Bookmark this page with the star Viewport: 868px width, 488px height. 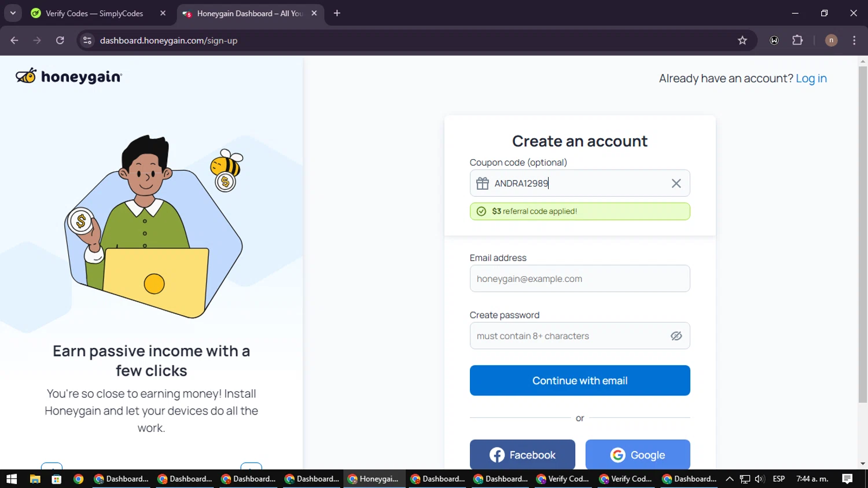(x=742, y=41)
